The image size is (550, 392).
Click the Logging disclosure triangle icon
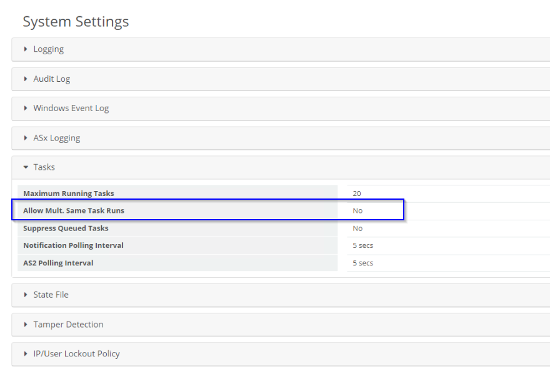tap(25, 49)
